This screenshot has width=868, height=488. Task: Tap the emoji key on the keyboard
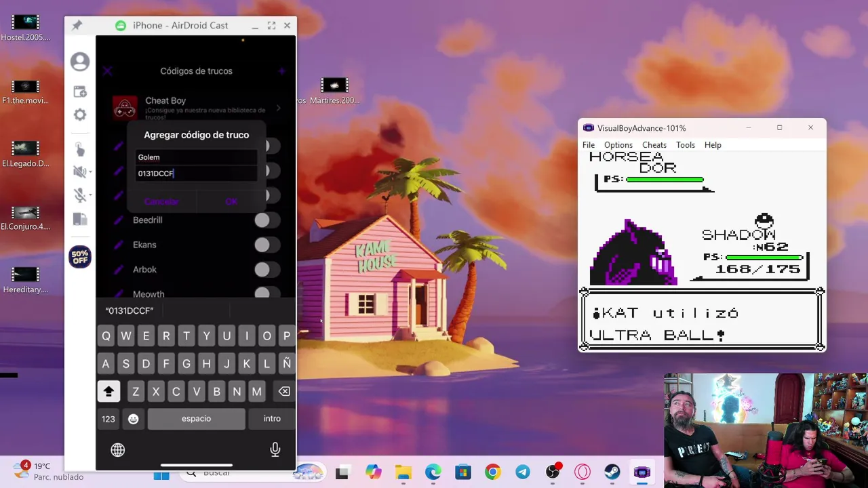point(134,419)
